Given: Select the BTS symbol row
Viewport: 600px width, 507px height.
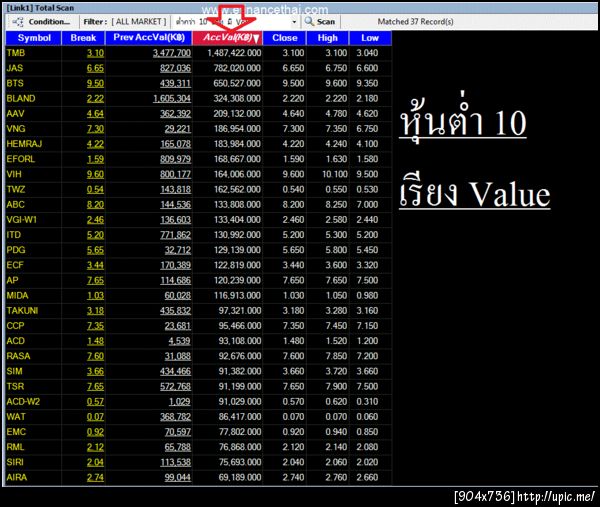Looking at the screenshot, I should 199,83.
